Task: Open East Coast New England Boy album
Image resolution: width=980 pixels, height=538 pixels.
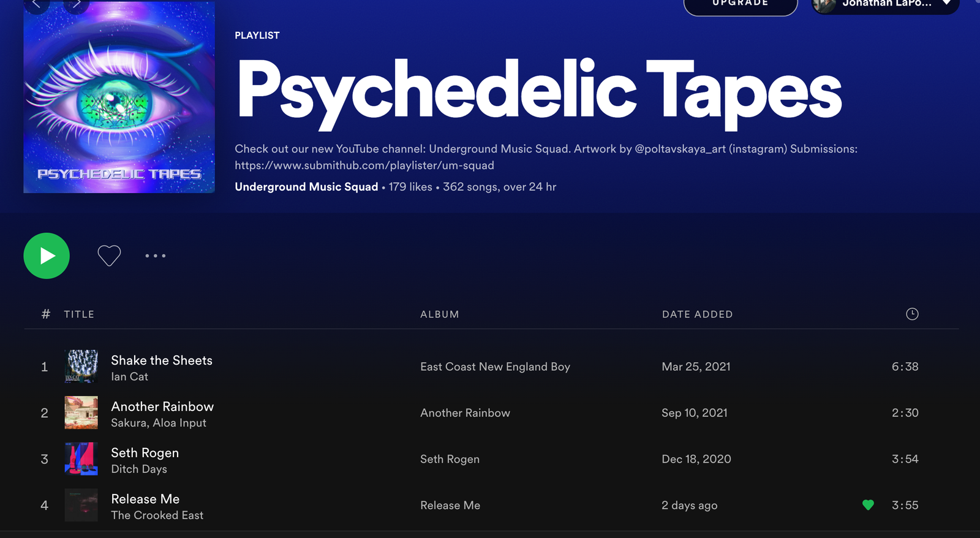Action: click(x=495, y=366)
